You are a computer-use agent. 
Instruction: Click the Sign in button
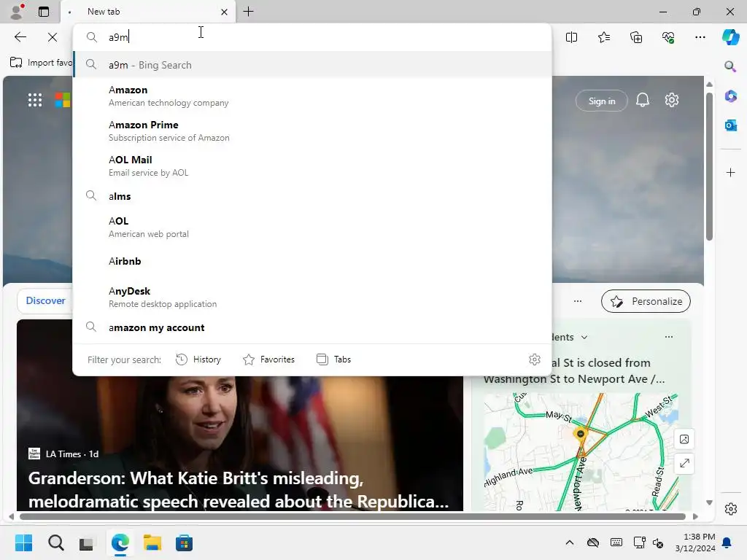point(601,101)
